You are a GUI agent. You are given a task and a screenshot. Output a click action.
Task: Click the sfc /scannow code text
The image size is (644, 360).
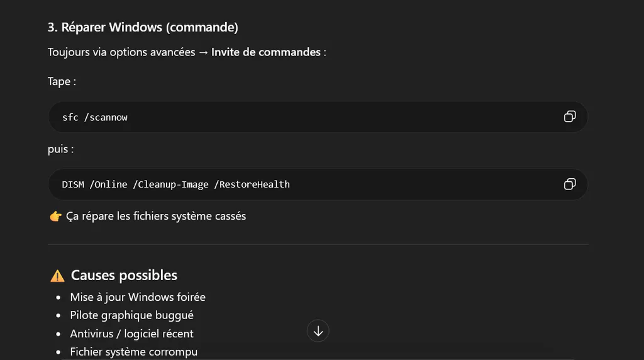pos(95,118)
